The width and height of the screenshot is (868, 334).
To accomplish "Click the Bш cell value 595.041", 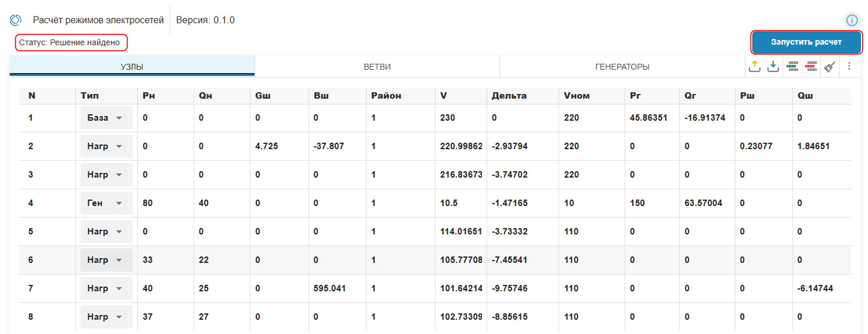I will coord(329,288).
